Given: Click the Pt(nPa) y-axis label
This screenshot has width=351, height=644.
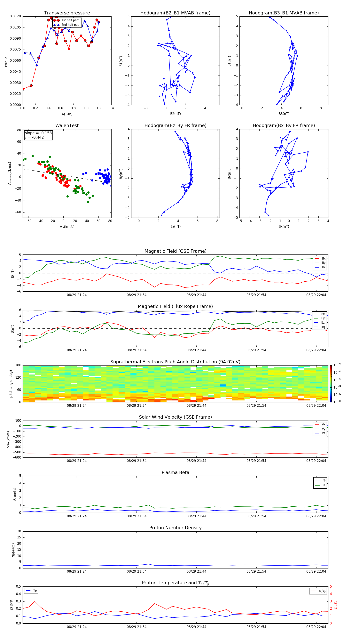Looking at the screenshot, I should 6,61.
